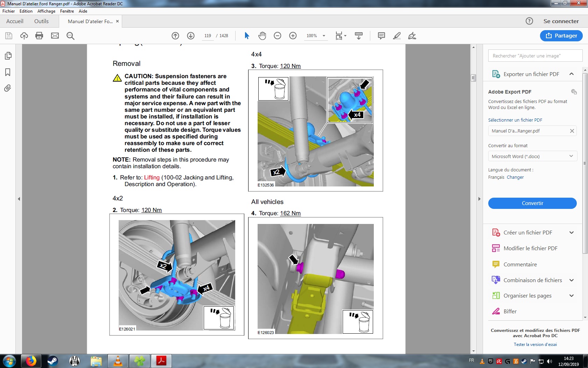Image resolution: width=588 pixels, height=368 pixels.
Task: Click Sélectionner un fichier PDF link
Action: (515, 120)
